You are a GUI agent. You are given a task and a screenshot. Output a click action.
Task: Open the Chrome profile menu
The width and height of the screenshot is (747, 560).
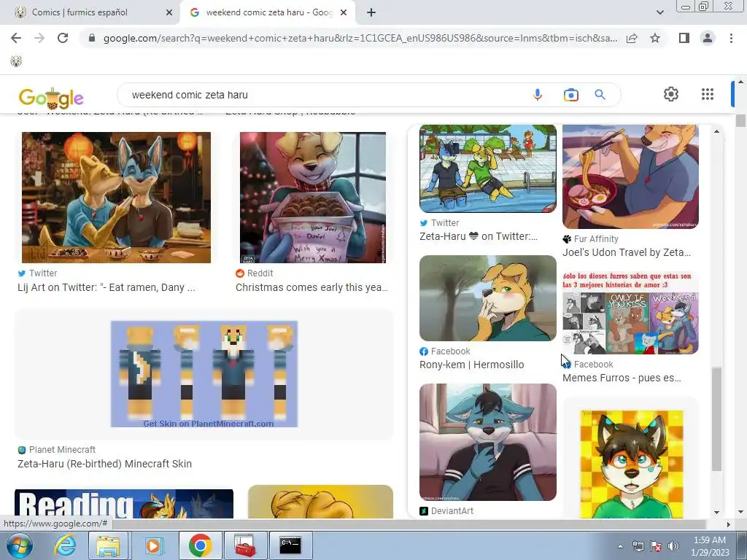point(708,38)
